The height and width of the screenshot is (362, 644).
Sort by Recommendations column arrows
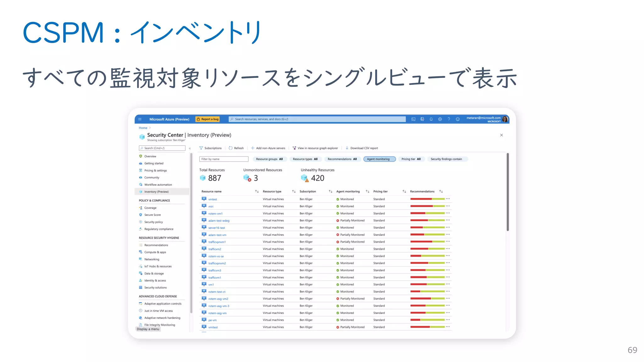click(441, 191)
